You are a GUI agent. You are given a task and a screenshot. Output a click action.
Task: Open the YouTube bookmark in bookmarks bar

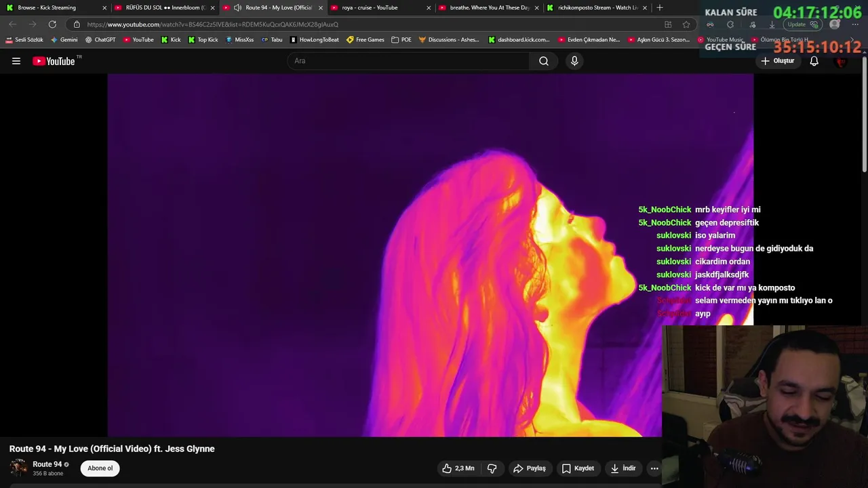coord(138,40)
